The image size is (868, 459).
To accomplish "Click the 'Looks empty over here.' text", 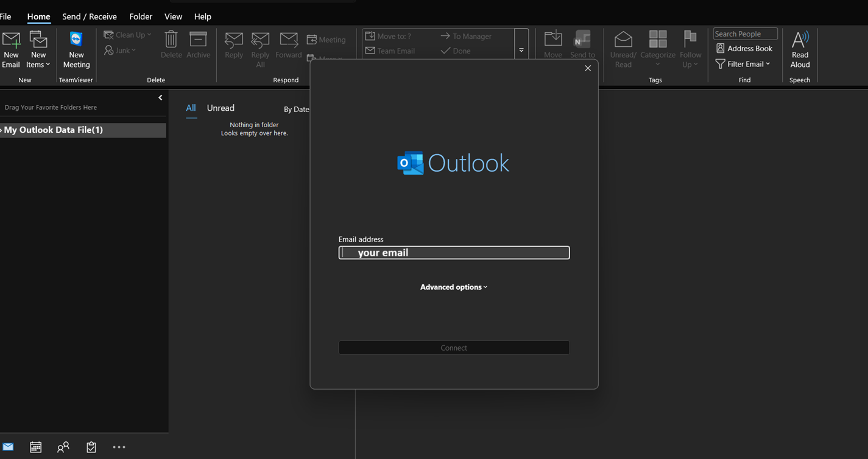I will [x=254, y=133].
